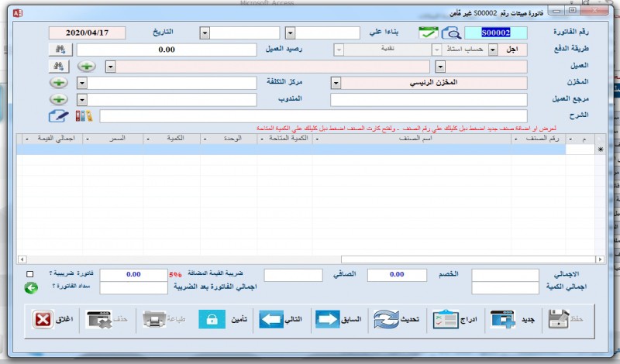Click the VAT amount field 0.00
This screenshot has height=364, width=620.
pos(133,275)
